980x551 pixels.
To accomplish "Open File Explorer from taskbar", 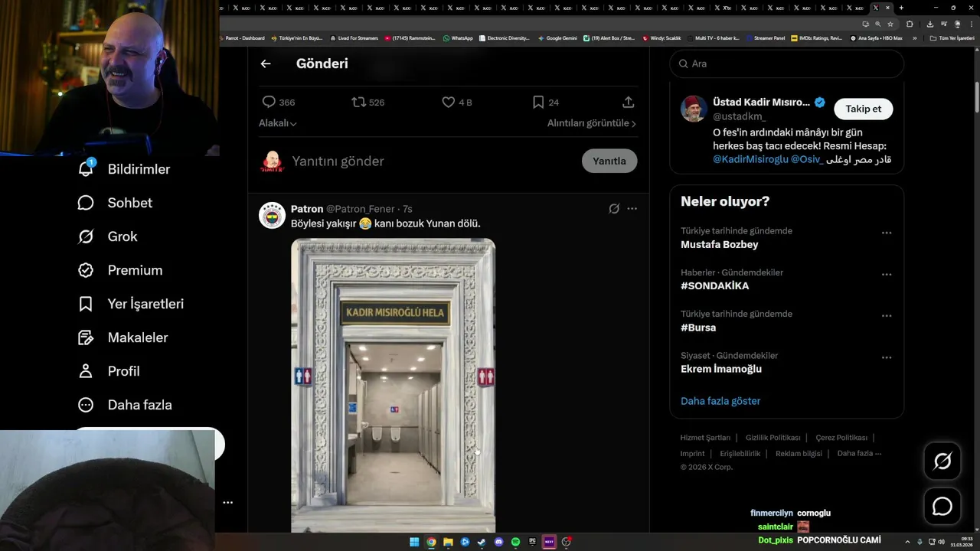I will [x=448, y=542].
